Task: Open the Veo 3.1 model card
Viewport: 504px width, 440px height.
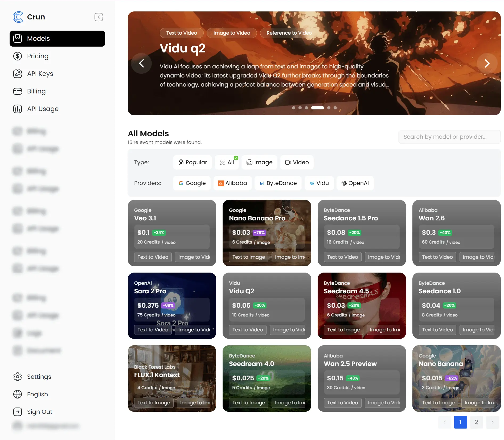Action: tap(172, 233)
